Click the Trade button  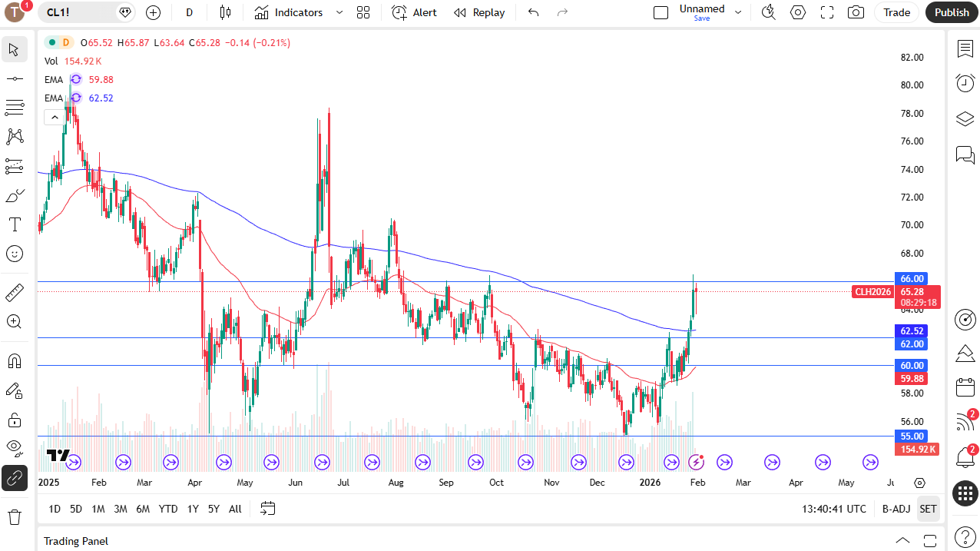896,12
